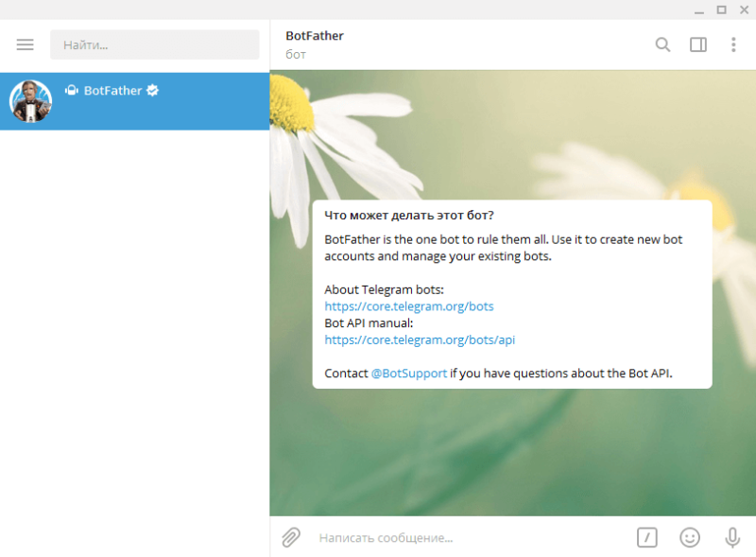Open the https://core.telegram.org/bots/api link
Screen dimensions: 756x557
click(420, 339)
